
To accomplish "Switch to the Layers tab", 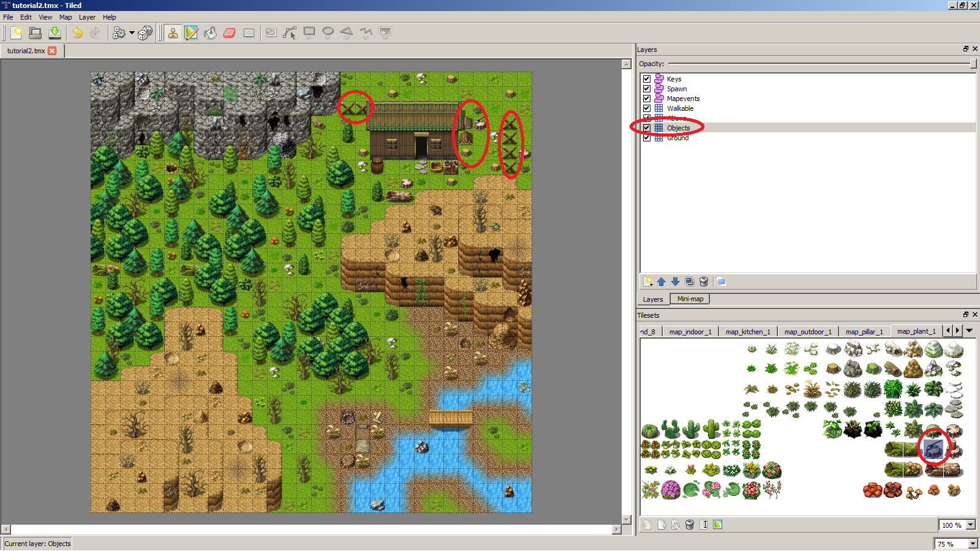I will pos(653,299).
